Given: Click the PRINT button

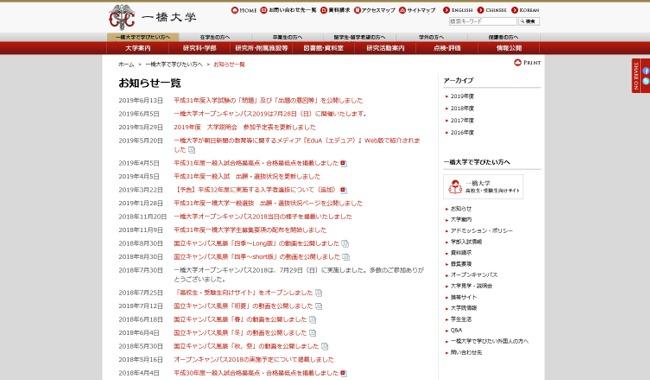Looking at the screenshot, I should pos(527,63).
